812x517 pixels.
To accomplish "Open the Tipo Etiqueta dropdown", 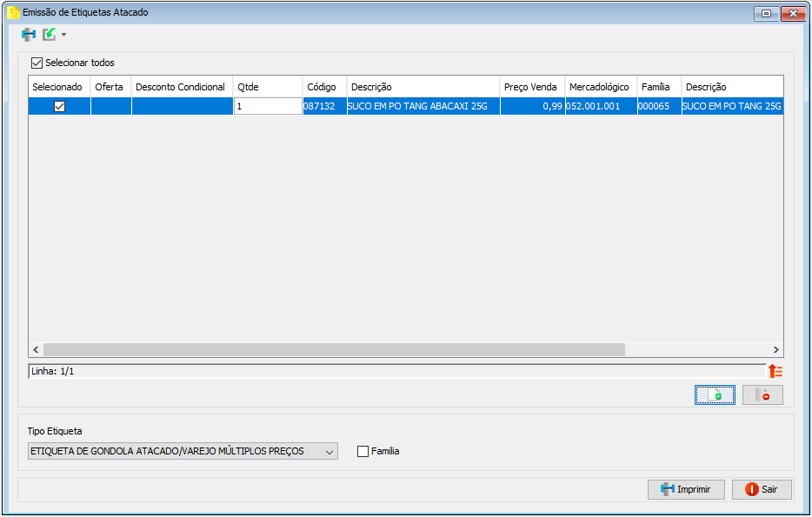I will [x=183, y=451].
